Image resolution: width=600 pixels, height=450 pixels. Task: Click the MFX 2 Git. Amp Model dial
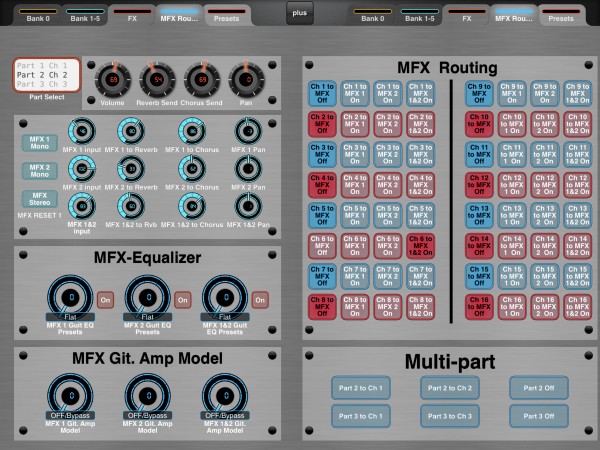(148, 396)
